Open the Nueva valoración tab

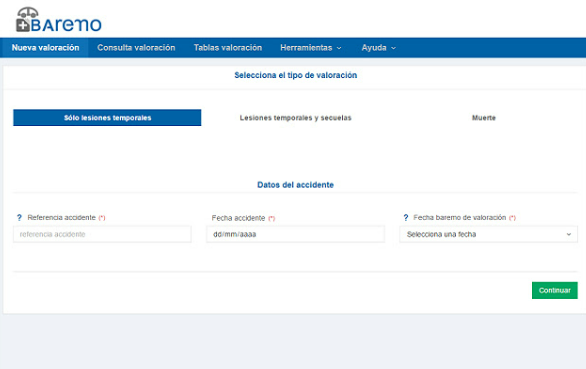[x=45, y=48]
